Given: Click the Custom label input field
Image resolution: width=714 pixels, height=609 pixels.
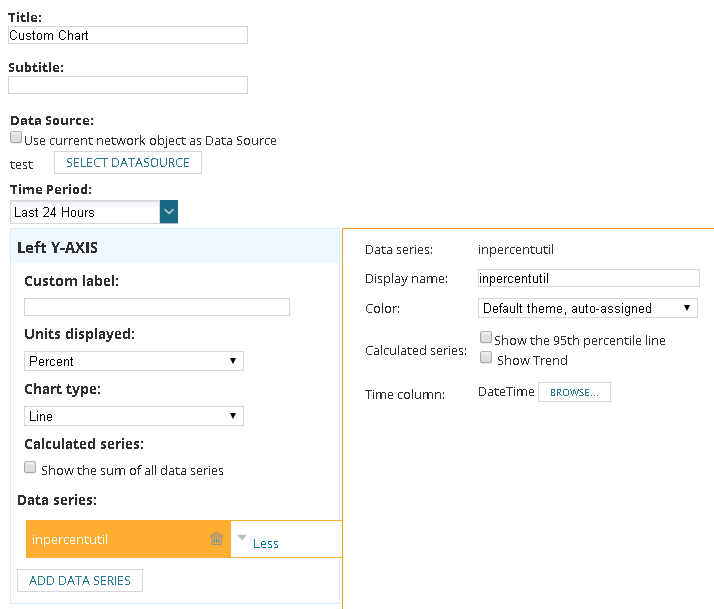Looking at the screenshot, I should pos(157,307).
